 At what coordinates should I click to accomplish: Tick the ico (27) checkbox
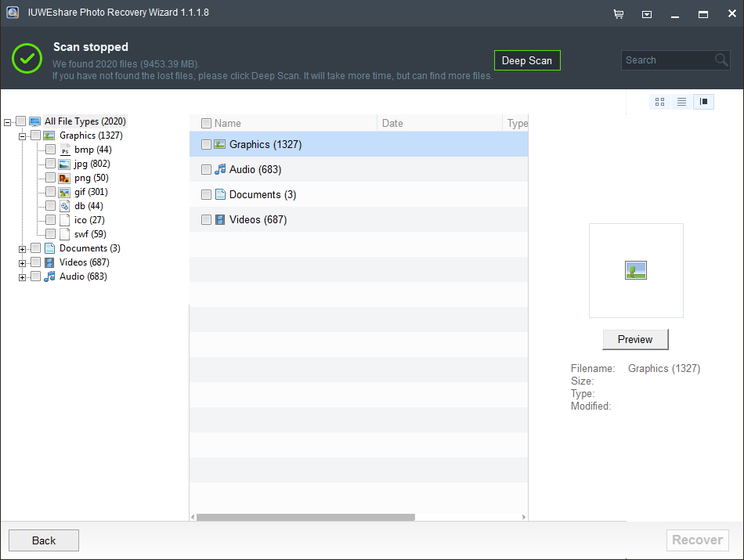pyautogui.click(x=50, y=220)
